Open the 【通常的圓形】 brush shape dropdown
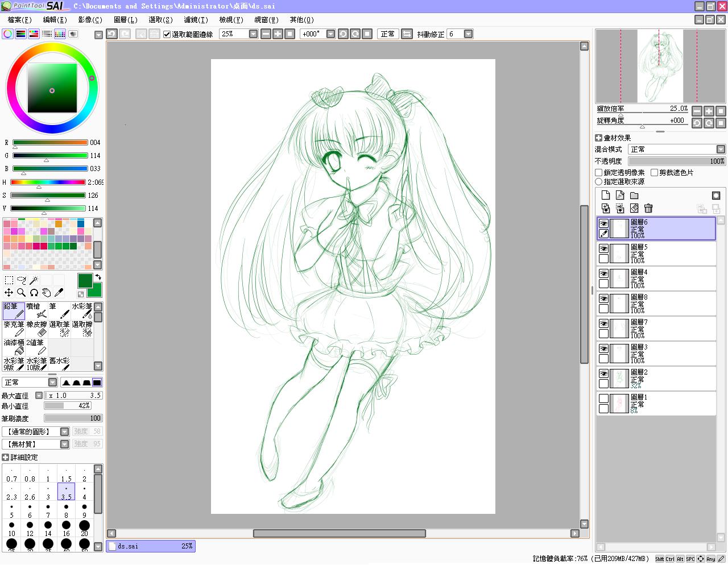 [35, 432]
